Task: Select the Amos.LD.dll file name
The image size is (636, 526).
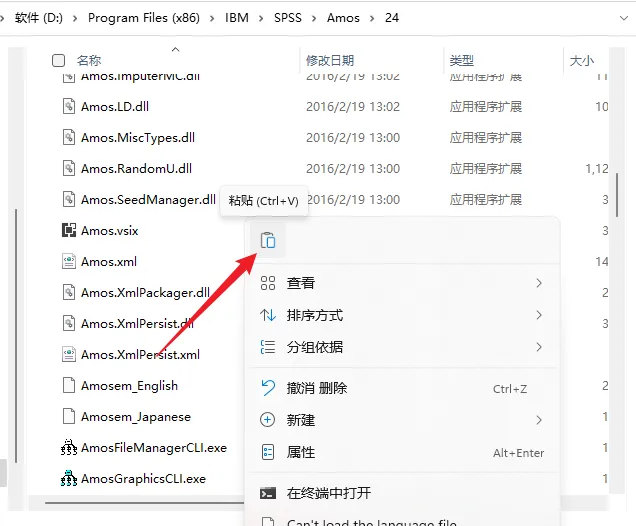Action: pos(115,107)
